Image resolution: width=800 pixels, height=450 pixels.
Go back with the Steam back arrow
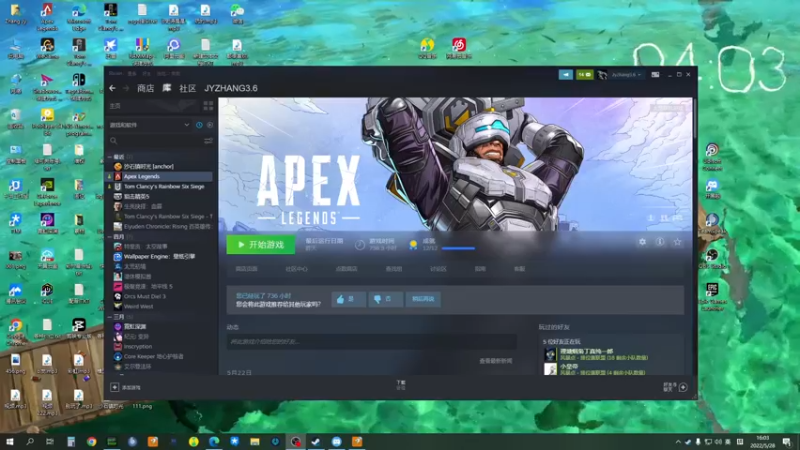point(112,88)
